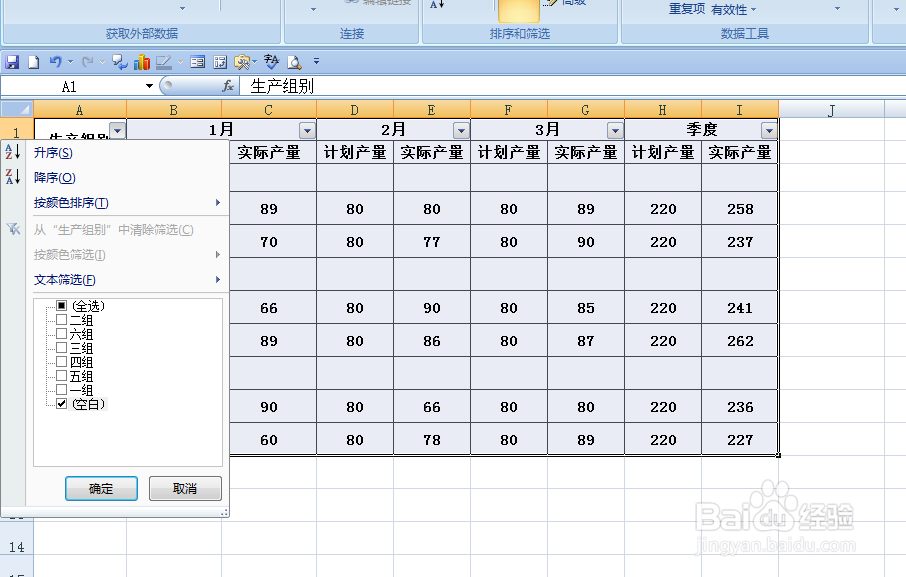The image size is (906, 577).
Task: Check the 五组 checkbox
Action: click(62, 375)
